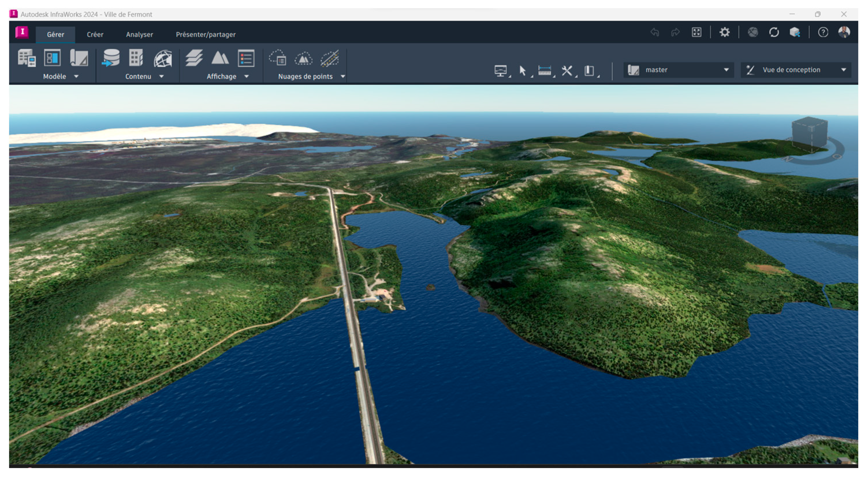Open the Data Sources database icon
Screen dimensions: 868x477
(111, 58)
